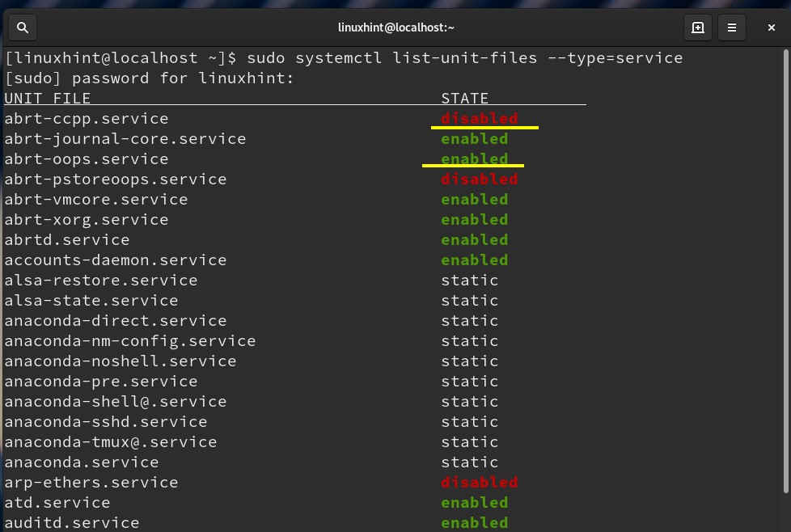Open the hamburger menu
Image resolution: width=791 pixels, height=532 pixels.
click(x=732, y=27)
